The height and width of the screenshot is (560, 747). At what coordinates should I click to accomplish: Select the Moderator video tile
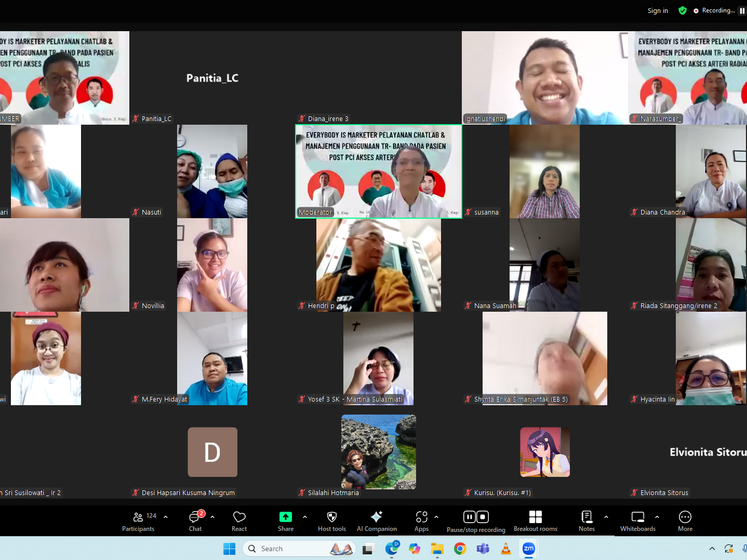pyautogui.click(x=378, y=171)
